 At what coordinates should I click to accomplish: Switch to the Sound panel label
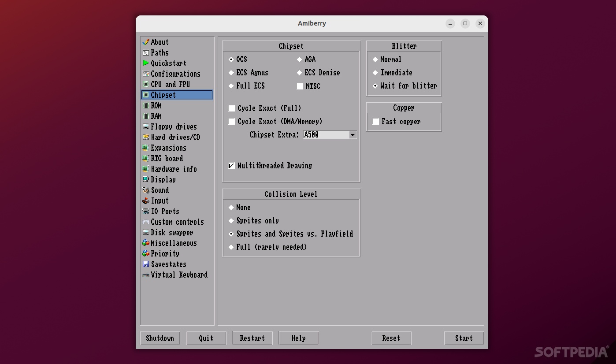[160, 190]
